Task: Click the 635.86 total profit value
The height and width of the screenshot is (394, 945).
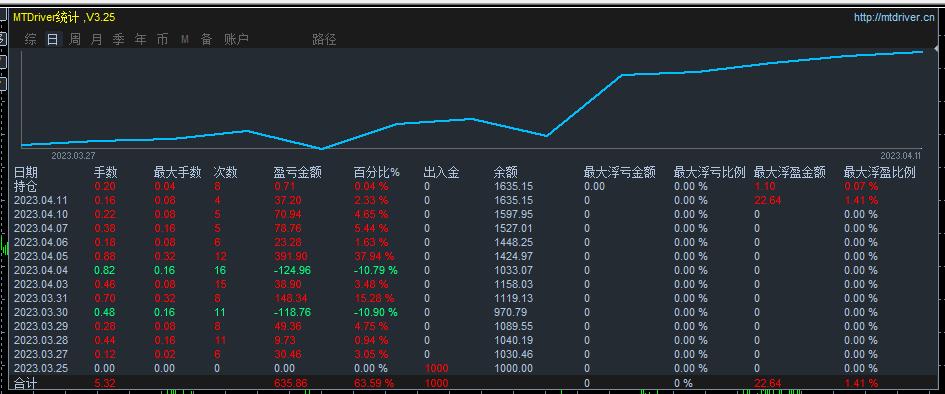Action: (x=290, y=383)
